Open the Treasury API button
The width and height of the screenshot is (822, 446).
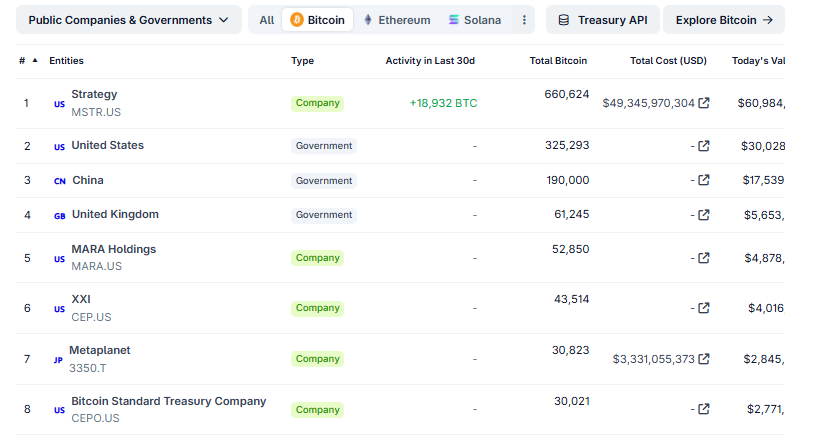[x=603, y=20]
